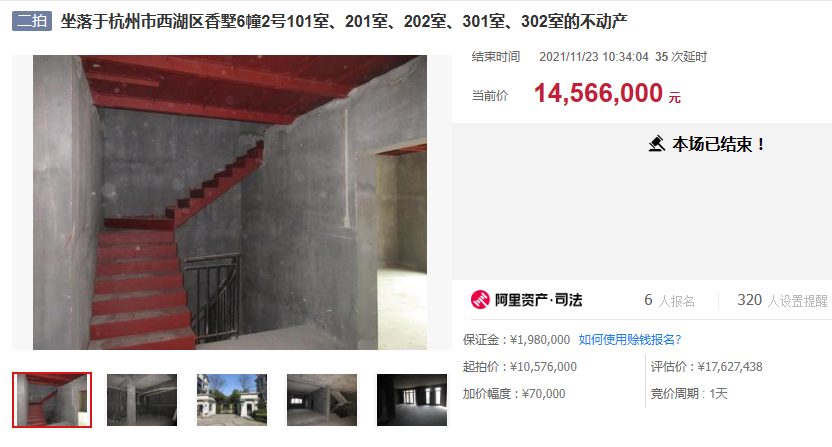Viewport: 832px width, 447px height.
Task: Select the third thumbnail showing building exterior
Action: pyautogui.click(x=232, y=400)
